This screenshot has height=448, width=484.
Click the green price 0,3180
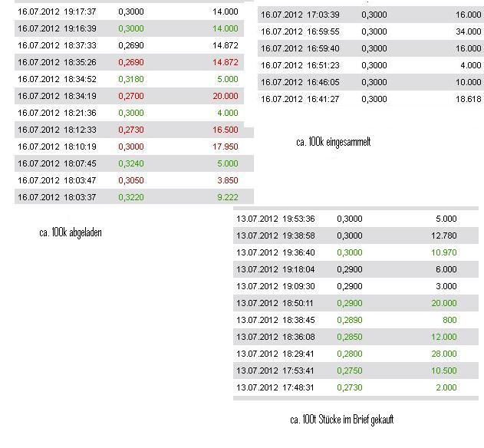[x=131, y=79]
